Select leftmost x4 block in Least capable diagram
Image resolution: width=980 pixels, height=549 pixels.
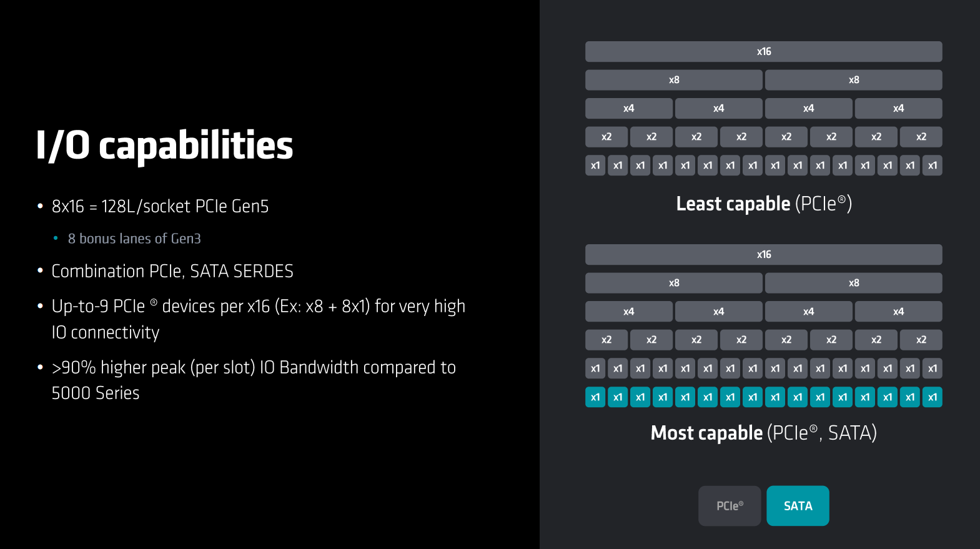point(628,109)
